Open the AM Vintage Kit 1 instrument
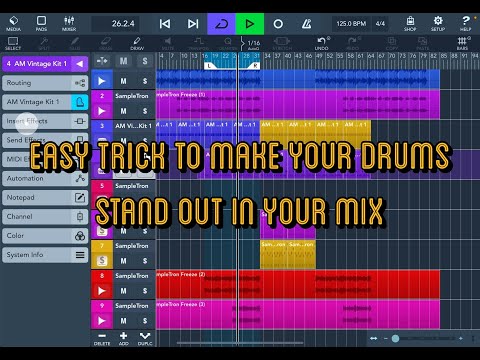 (x=45, y=102)
